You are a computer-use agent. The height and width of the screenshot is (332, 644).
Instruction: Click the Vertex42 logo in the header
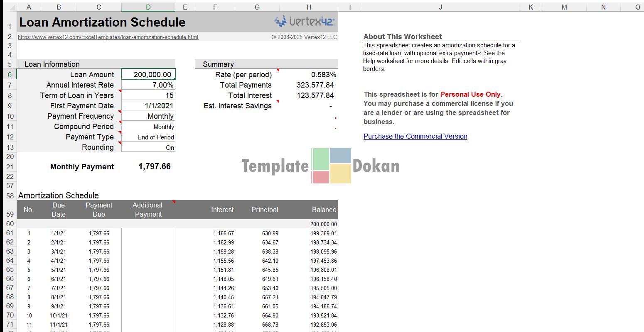click(x=304, y=21)
